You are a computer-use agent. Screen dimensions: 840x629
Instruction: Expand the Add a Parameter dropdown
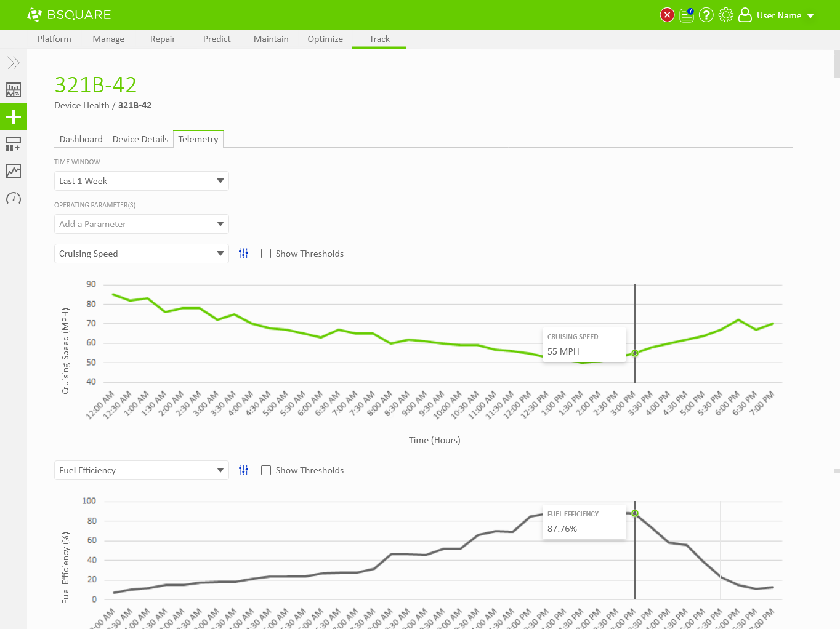coord(142,224)
